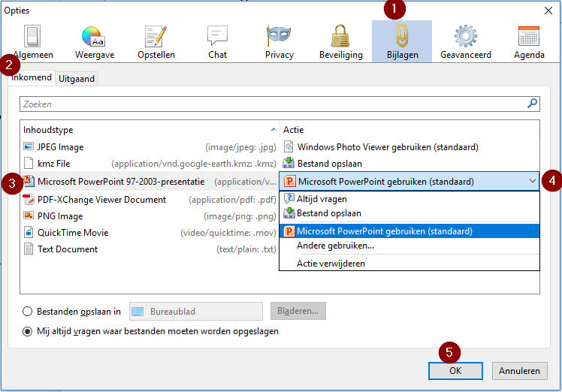Click the JPEG Image file icon
Viewport: 562px width, 392px height.
[29, 146]
